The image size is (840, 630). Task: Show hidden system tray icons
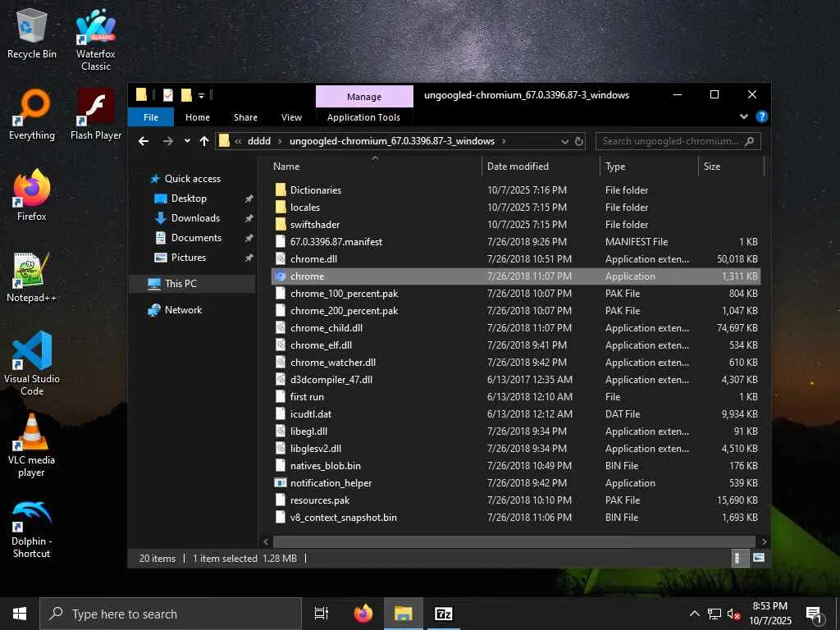694,614
